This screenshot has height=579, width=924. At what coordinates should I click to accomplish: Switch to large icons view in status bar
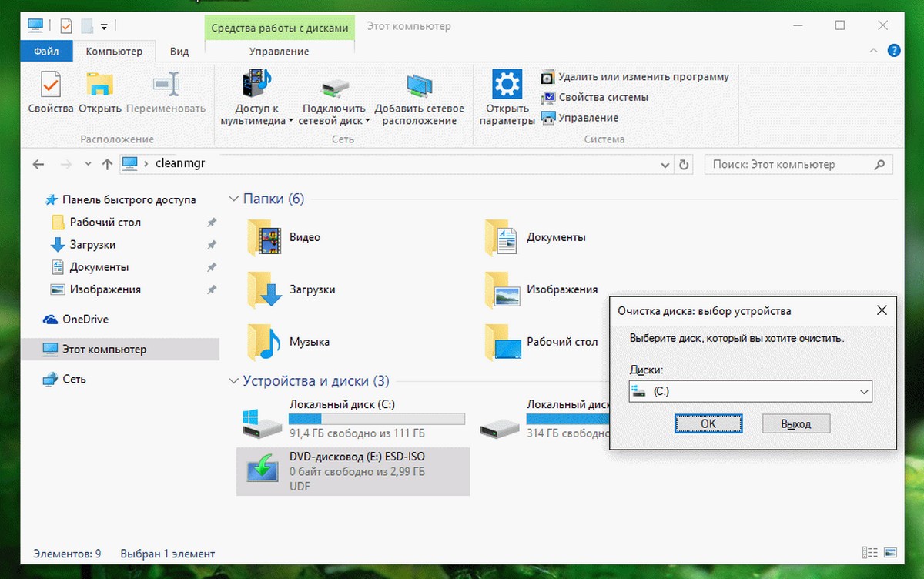coord(889,553)
